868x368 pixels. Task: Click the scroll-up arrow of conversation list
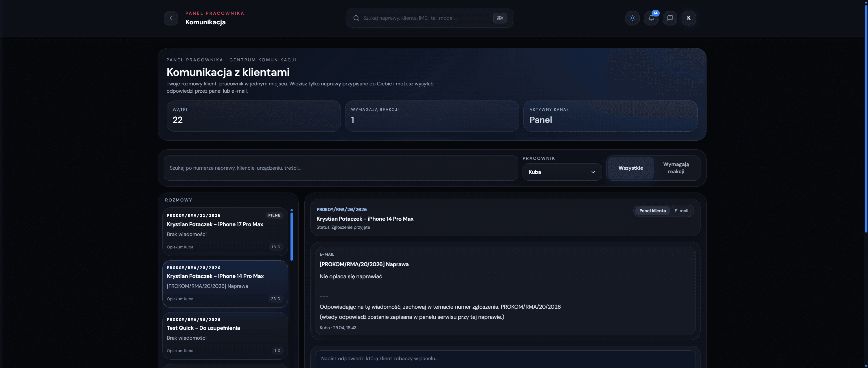click(x=292, y=210)
